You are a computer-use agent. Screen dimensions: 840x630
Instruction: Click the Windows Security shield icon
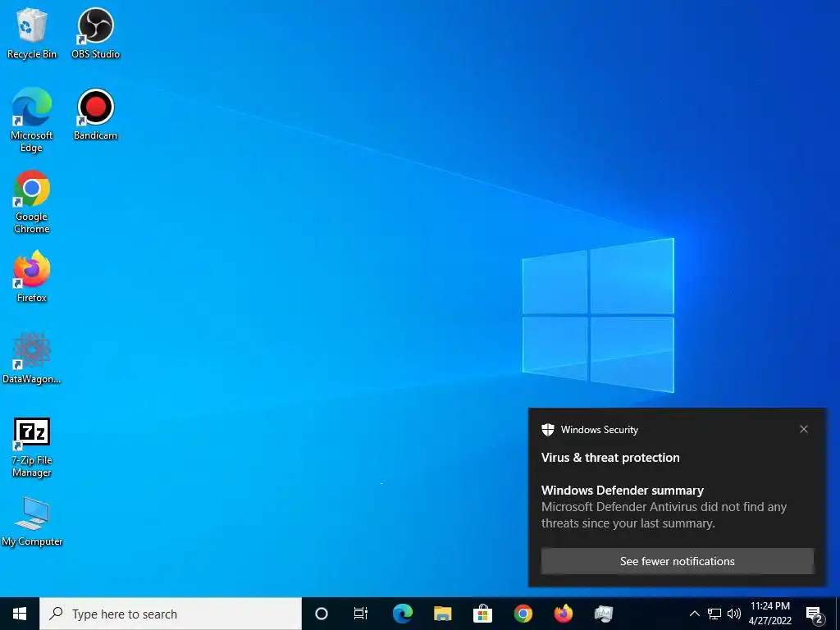(x=547, y=430)
